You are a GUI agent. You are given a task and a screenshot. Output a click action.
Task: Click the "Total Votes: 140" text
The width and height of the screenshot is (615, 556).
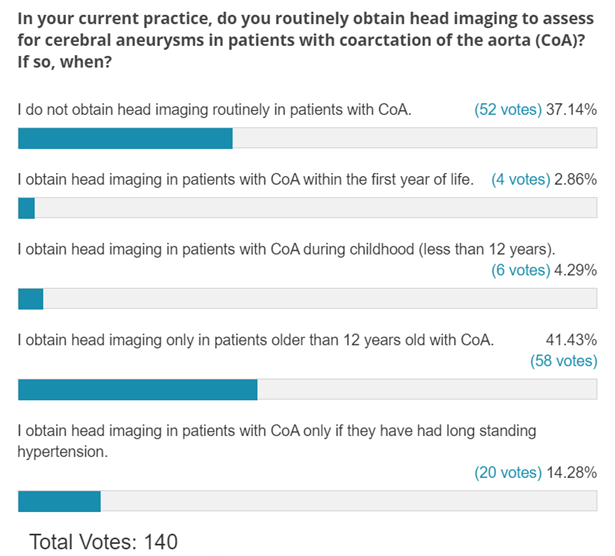point(103,541)
